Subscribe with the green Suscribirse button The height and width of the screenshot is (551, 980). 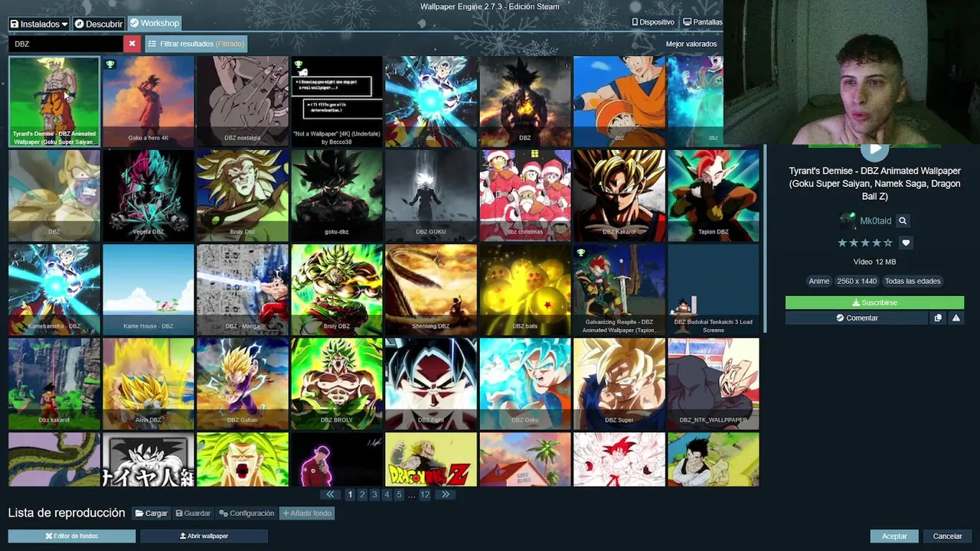click(x=874, y=302)
